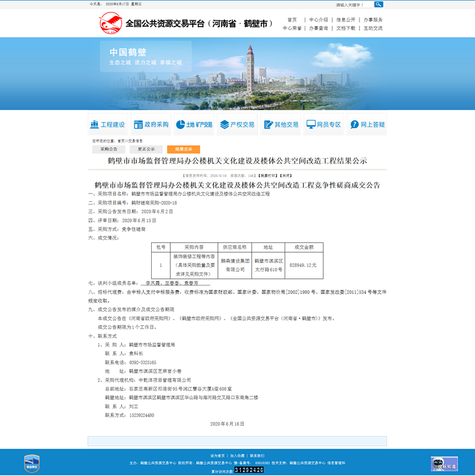Viewport: 475px width, 476px height.
Task: Click the 加入收藏 footer link
Action: coord(237,456)
